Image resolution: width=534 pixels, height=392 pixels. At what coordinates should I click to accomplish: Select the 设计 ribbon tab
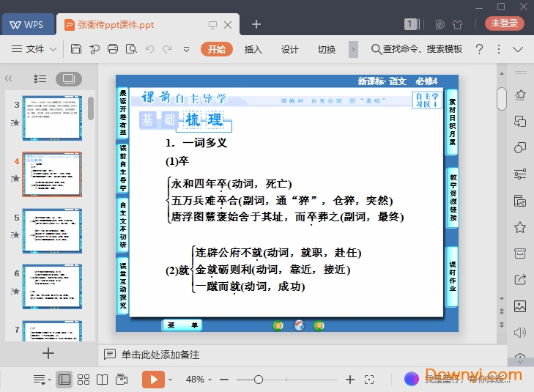click(x=290, y=49)
